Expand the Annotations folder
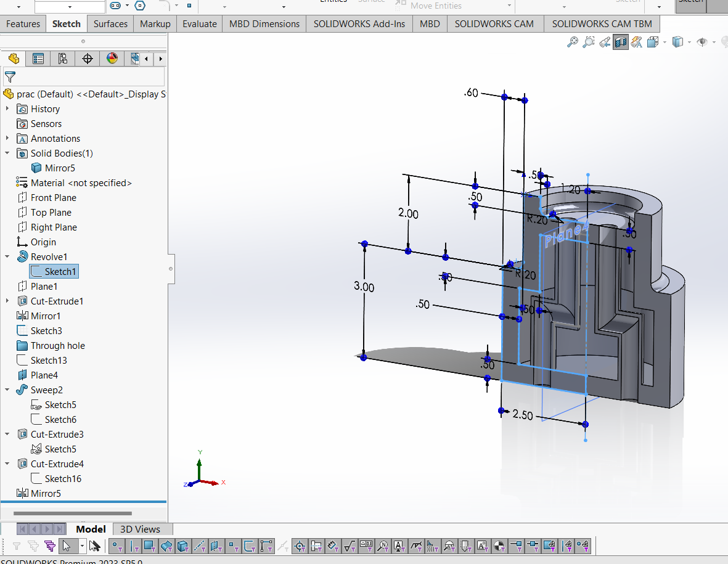The width and height of the screenshot is (728, 564). [7, 138]
